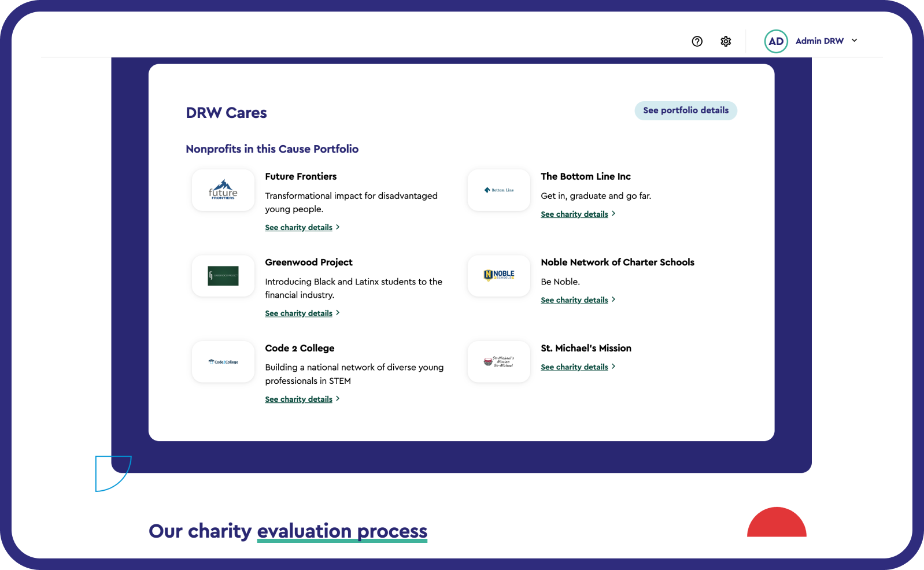Expand the Admin DRW account dropdown arrow

(854, 40)
